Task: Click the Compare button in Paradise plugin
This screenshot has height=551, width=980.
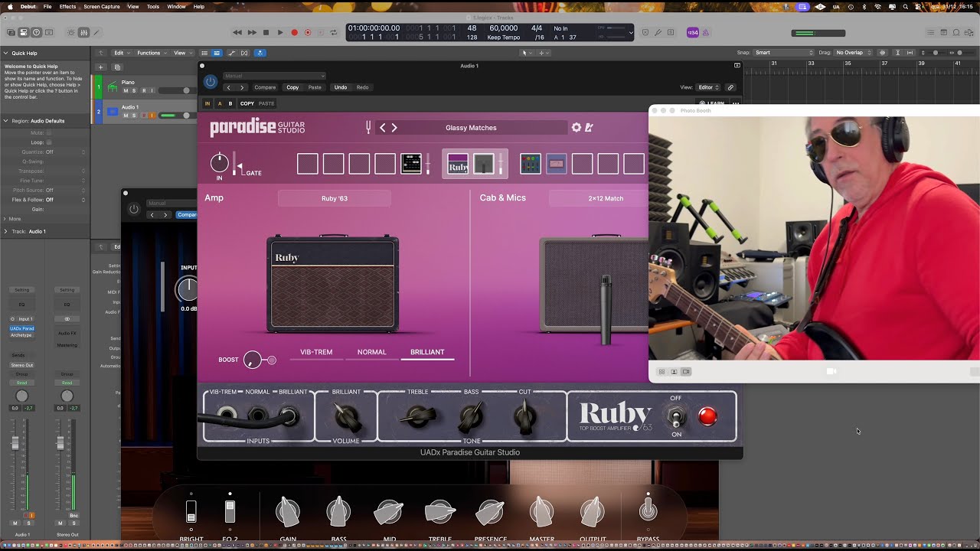Action: [265, 87]
